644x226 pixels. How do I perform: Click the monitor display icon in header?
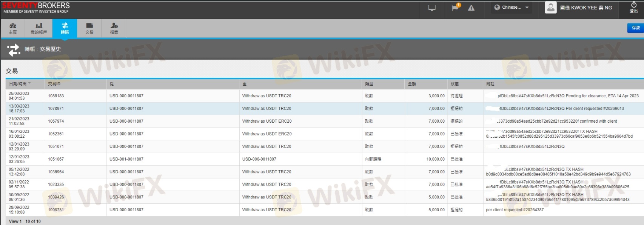[432, 8]
